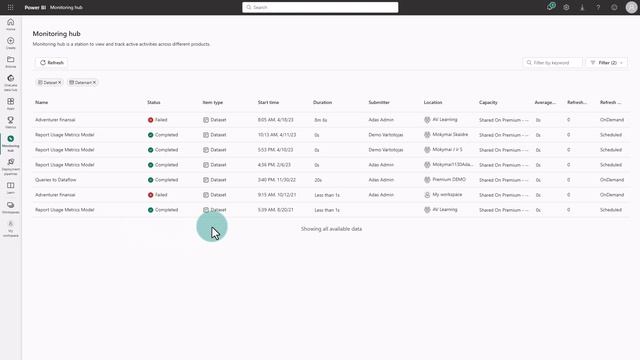
Task: Open Learn book icon in sidebar
Action: click(11, 188)
